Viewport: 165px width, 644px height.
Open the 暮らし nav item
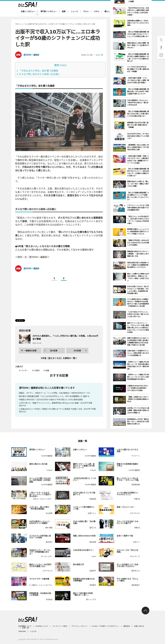coord(107,11)
